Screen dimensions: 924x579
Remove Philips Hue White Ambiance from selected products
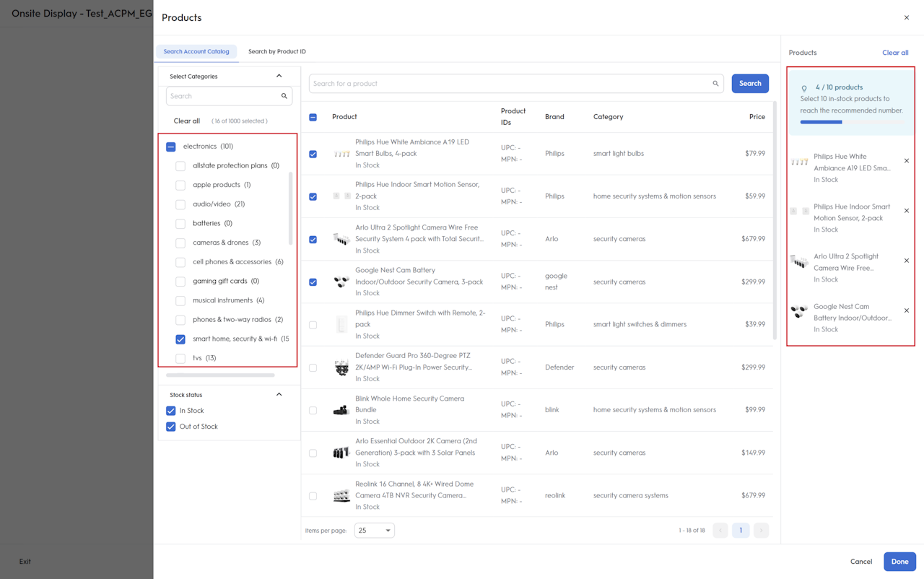tap(907, 161)
